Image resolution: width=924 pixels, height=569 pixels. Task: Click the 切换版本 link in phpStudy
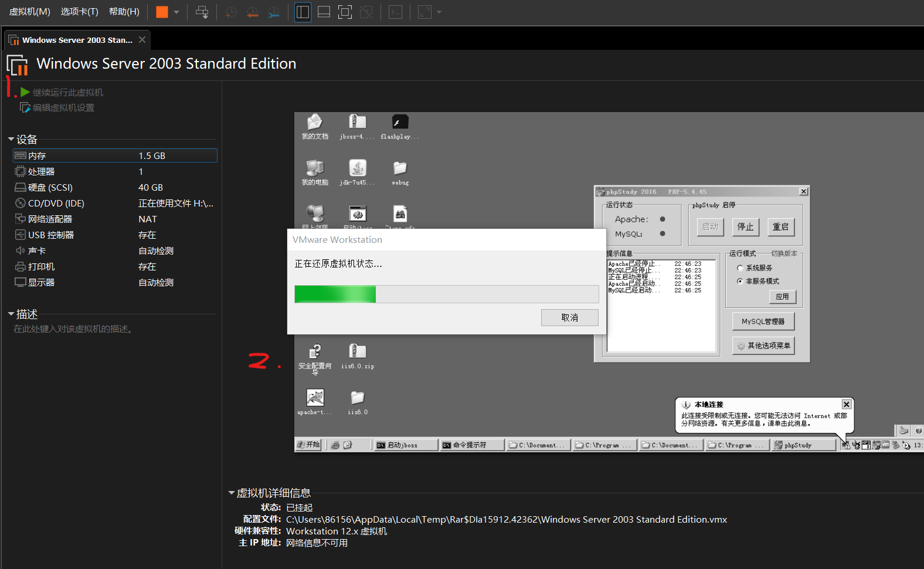coord(784,253)
